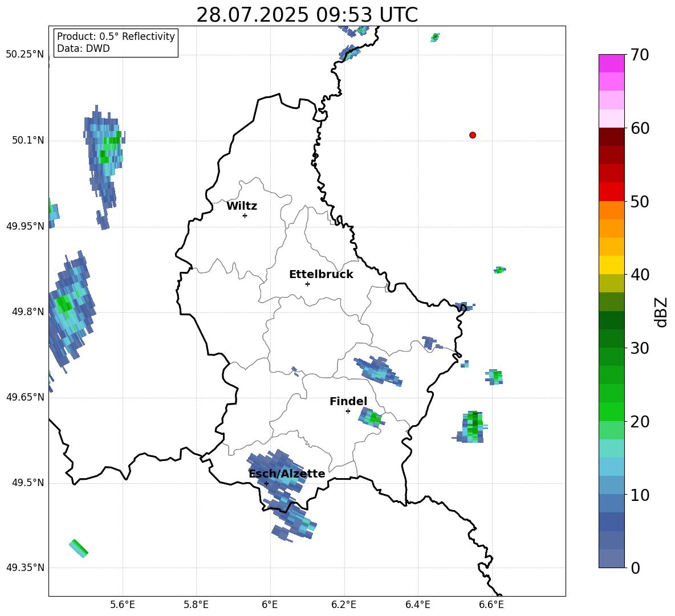
Task: Click the 70 label on the colorbar
Action: (x=639, y=55)
